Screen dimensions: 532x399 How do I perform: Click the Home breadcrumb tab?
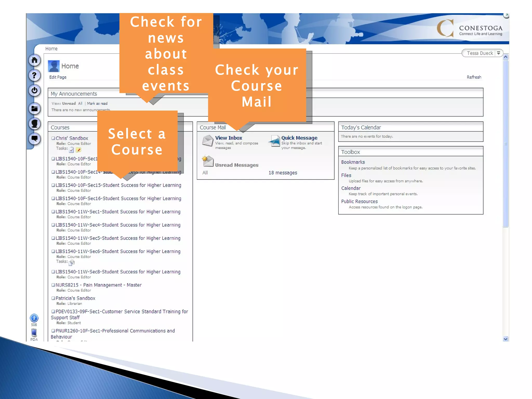[x=51, y=49]
